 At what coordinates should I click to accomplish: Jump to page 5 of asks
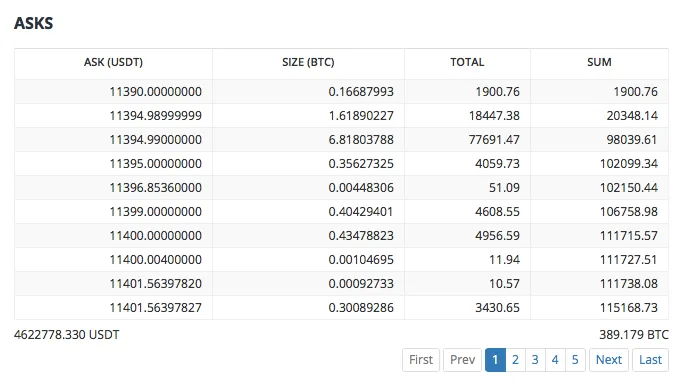pos(575,360)
